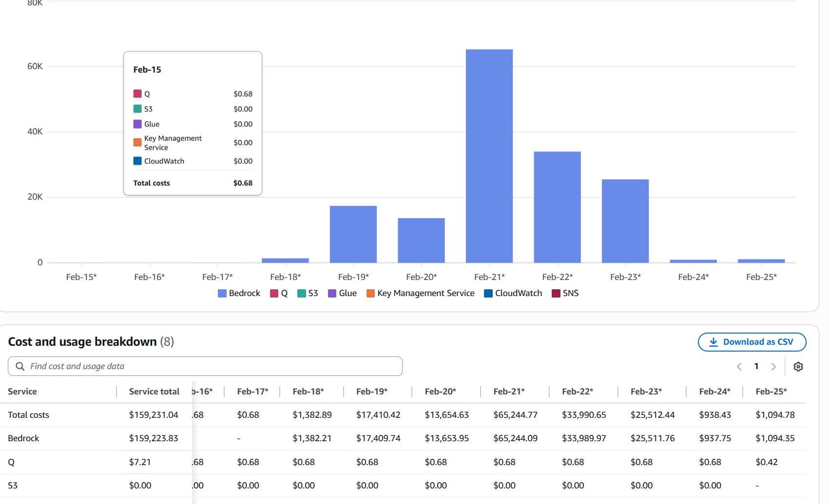Toggle Q series in chart legend
The width and height of the screenshot is (830, 504).
click(279, 293)
